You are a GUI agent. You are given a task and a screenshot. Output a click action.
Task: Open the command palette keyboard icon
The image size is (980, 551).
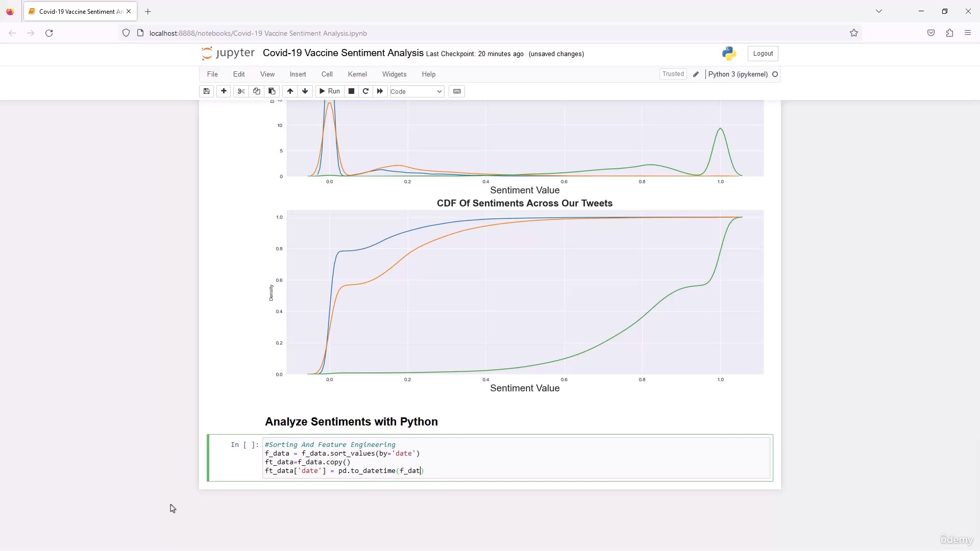(457, 91)
